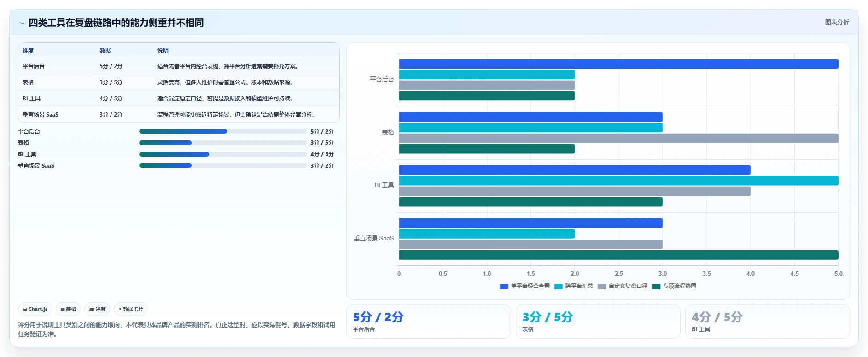Click the blue 平台后台 bar in the chart
The image size is (868, 357).
pyautogui.click(x=618, y=64)
